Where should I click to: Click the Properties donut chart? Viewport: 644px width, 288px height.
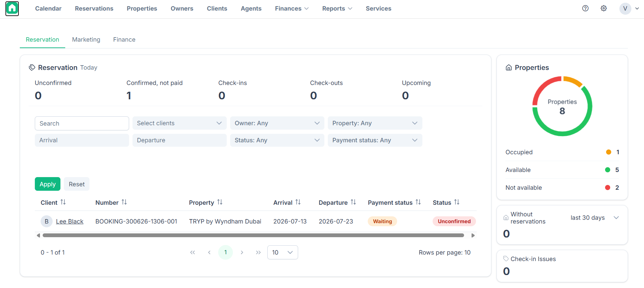coord(562,106)
